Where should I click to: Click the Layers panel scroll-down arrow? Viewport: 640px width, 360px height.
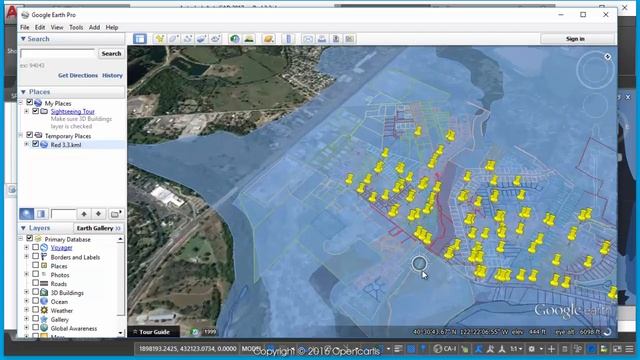point(120,333)
